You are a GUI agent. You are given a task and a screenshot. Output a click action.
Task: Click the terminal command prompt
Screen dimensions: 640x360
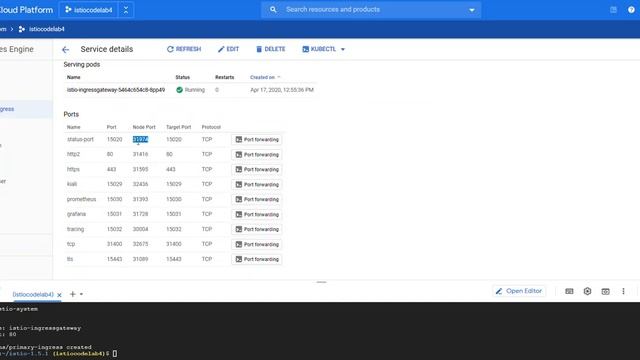click(114, 353)
